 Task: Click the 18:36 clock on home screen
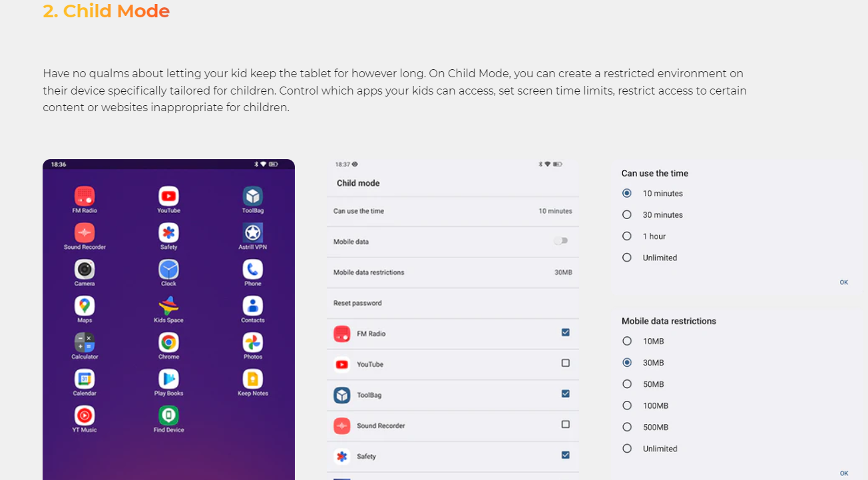click(x=59, y=164)
